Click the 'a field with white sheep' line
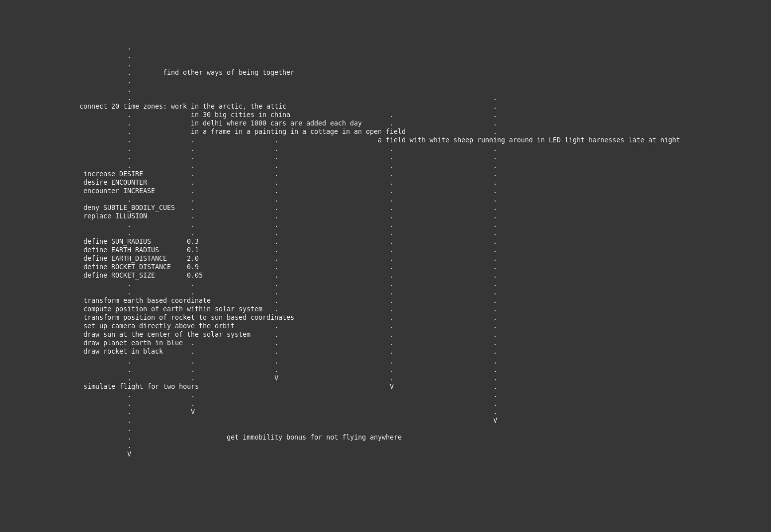This screenshot has height=532, width=771. pyautogui.click(x=529, y=140)
